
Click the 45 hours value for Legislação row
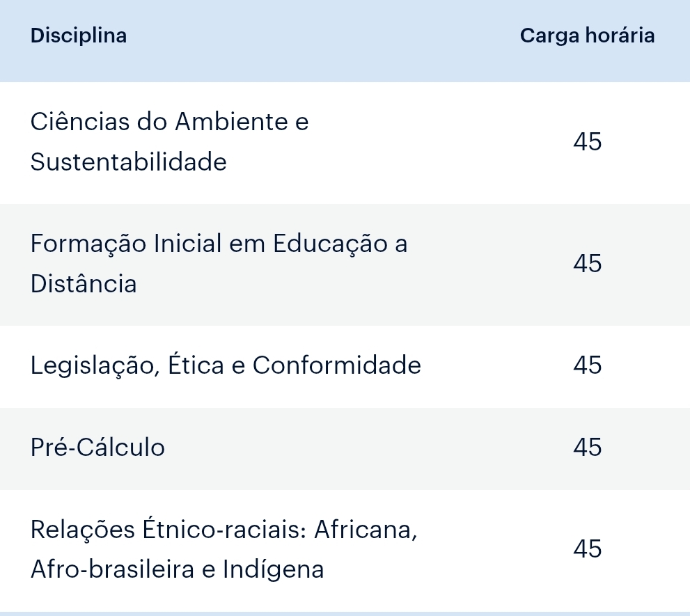[x=587, y=365]
